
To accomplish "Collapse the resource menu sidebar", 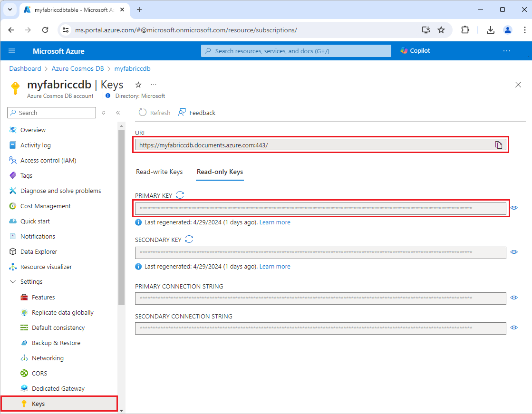I will point(118,113).
